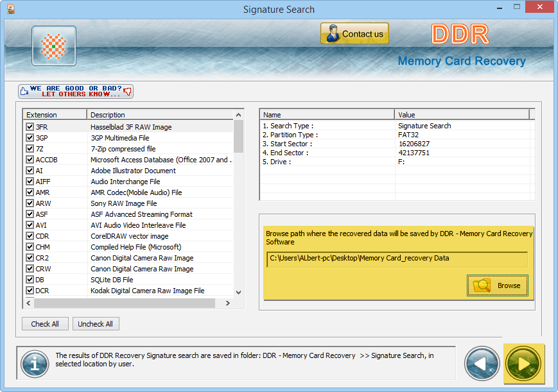Viewport: 558px width, 392px height.
Task: Toggle the DB extension checkbox
Action: pyautogui.click(x=30, y=280)
